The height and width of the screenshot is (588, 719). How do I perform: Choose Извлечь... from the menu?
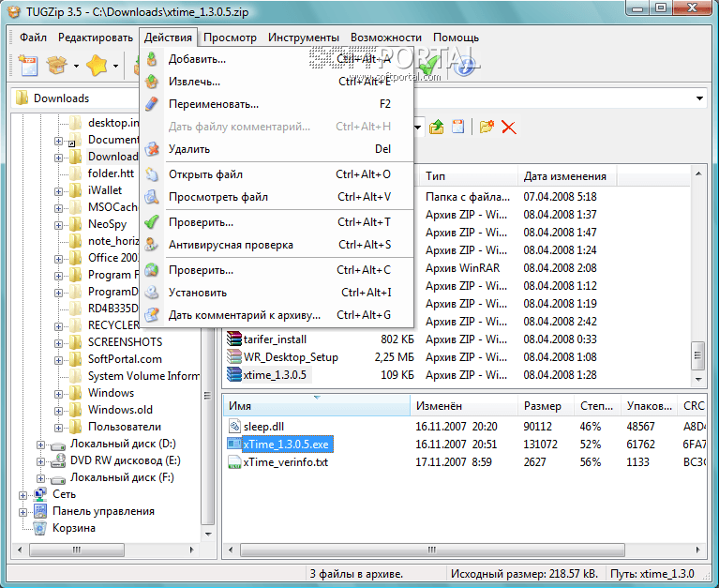pyautogui.click(x=277, y=82)
